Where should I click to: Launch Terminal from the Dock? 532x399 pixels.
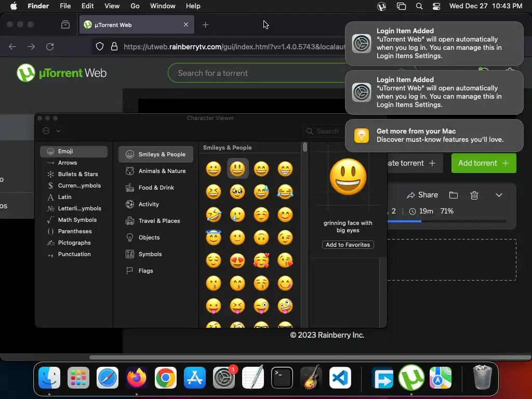pyautogui.click(x=282, y=378)
